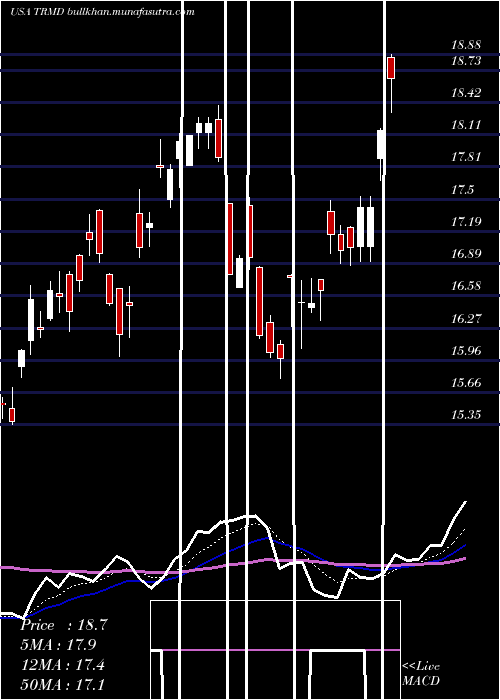The height and width of the screenshot is (700, 500).
Task: Click the 15.35 price axis label
Action: click(466, 415)
